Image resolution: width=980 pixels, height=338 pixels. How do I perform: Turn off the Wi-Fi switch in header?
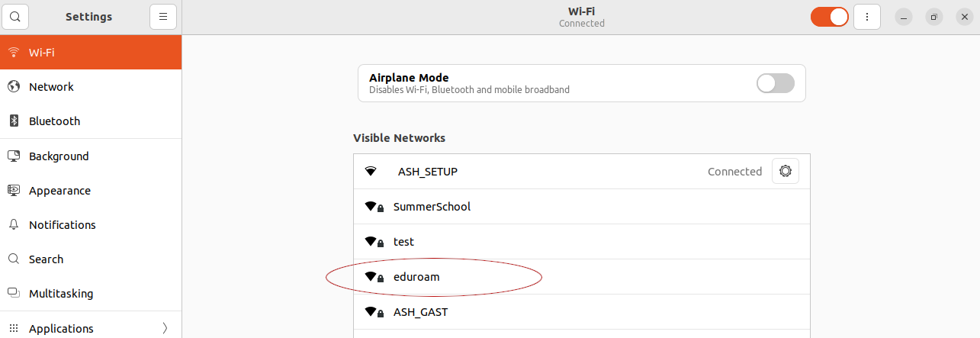point(830,17)
